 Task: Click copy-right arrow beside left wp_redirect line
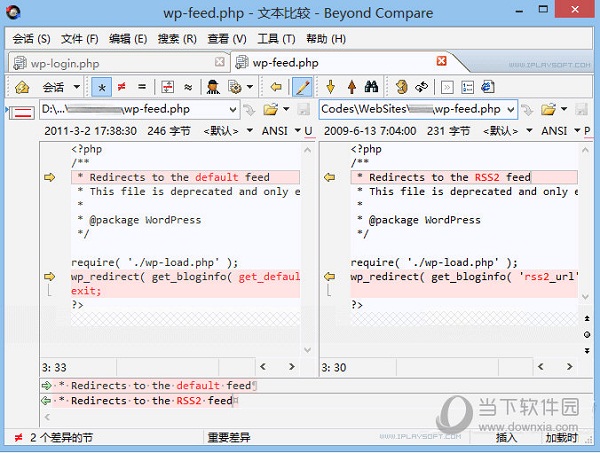(49, 276)
